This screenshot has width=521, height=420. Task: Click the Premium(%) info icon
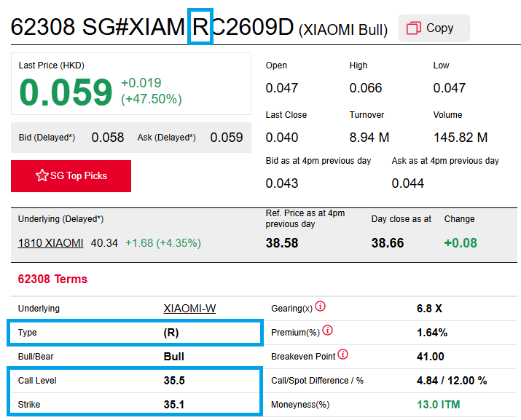pos(327,331)
